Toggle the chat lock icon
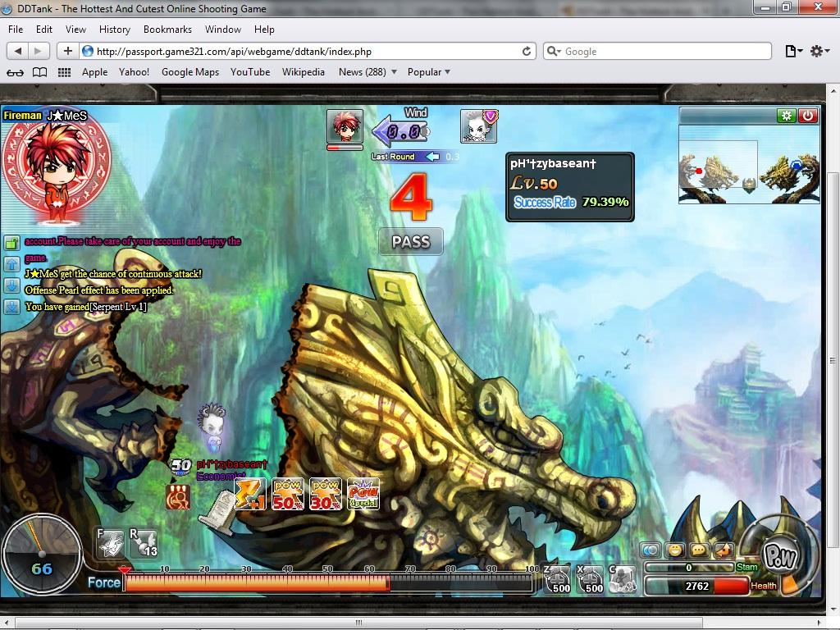This screenshot has width=840, height=630. tap(11, 243)
